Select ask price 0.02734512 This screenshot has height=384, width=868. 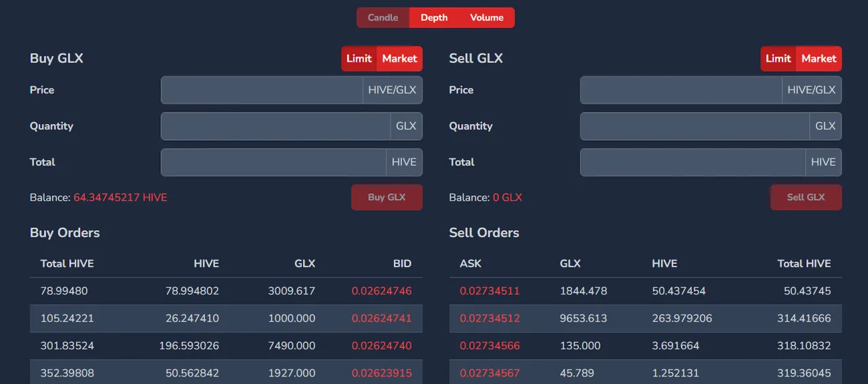coord(490,318)
